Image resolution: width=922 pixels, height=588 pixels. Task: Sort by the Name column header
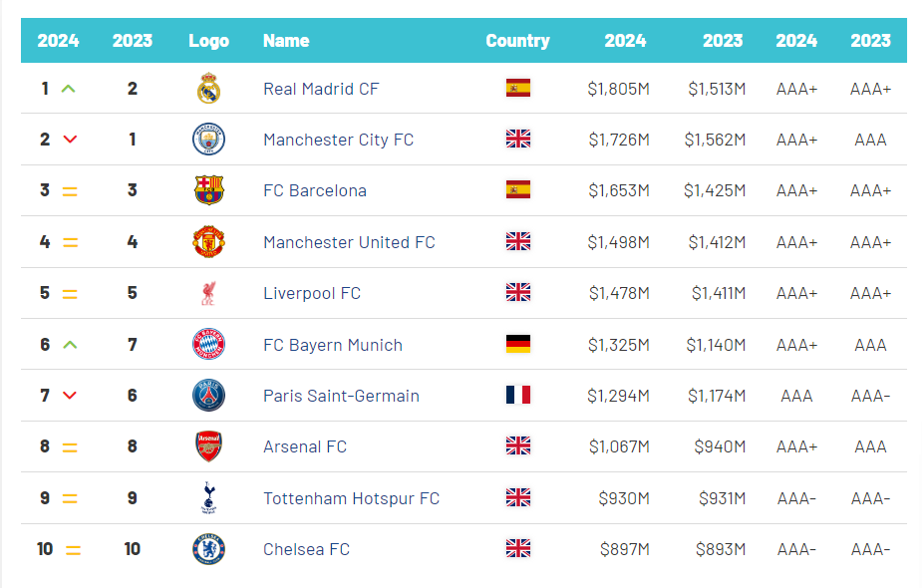point(286,41)
